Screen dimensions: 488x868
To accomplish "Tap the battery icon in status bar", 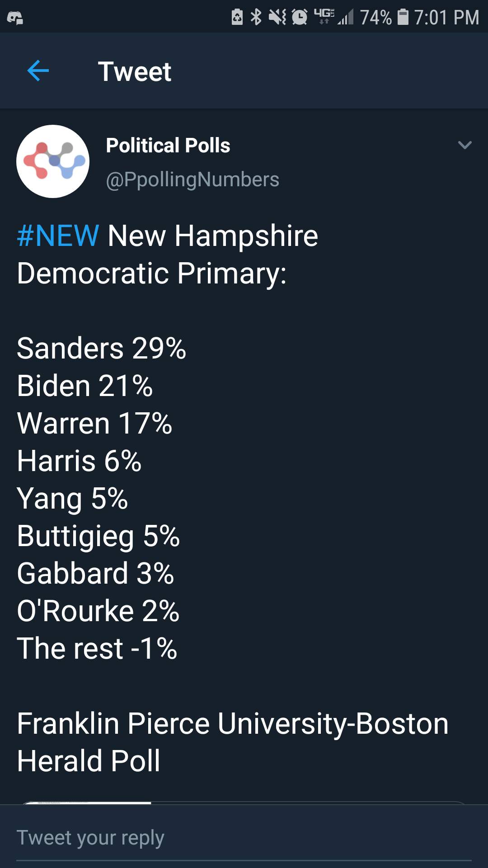I will coord(403,17).
